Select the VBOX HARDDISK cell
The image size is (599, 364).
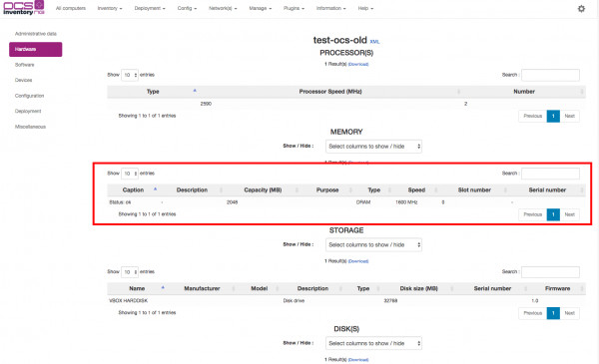pos(129,300)
